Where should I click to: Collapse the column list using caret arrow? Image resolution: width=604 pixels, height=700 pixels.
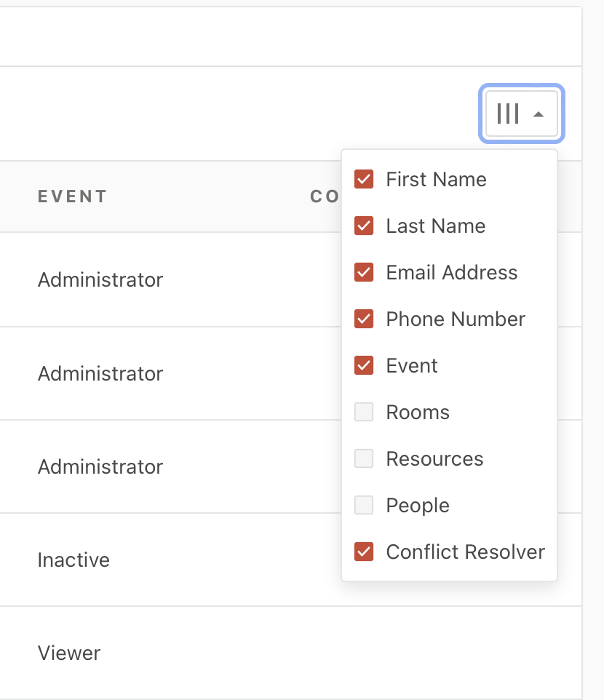click(539, 114)
